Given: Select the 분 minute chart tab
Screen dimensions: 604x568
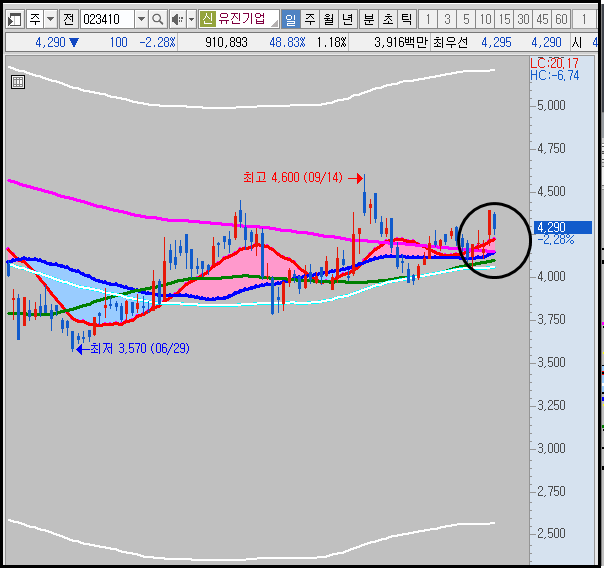Looking at the screenshot, I should [369, 19].
